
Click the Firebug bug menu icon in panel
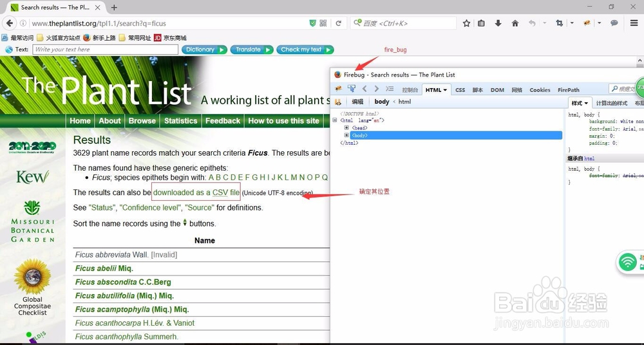pyautogui.click(x=338, y=89)
